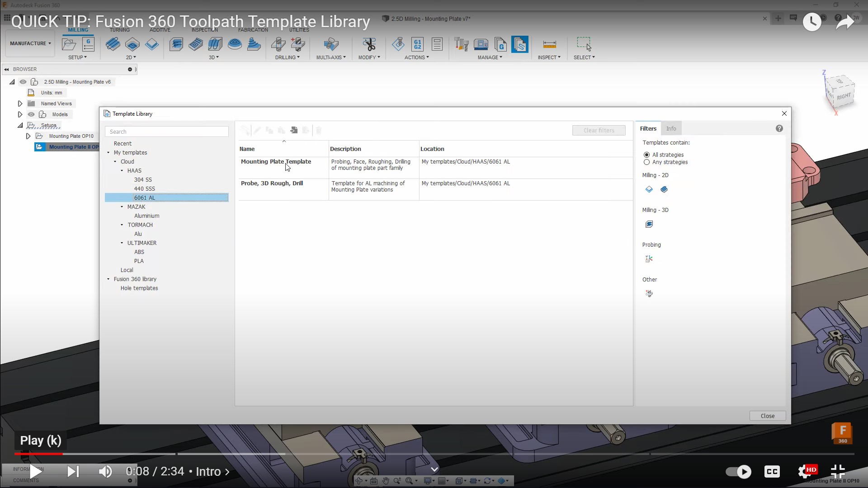Click the template Search field
The image size is (868, 488).
click(x=167, y=132)
